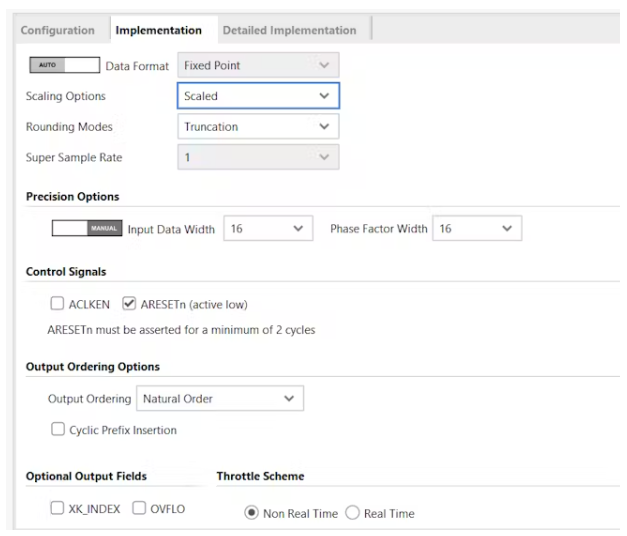Toggle the Auto switch for Data Format
627x536 pixels.
pos(63,65)
